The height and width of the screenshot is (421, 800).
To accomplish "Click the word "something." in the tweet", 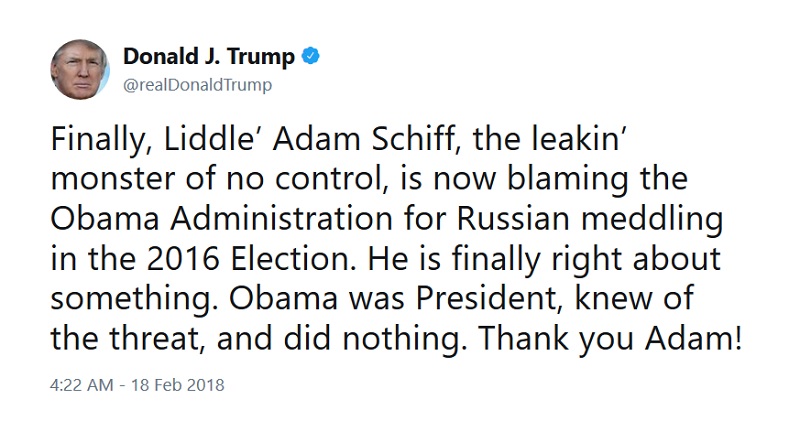I will (135, 298).
